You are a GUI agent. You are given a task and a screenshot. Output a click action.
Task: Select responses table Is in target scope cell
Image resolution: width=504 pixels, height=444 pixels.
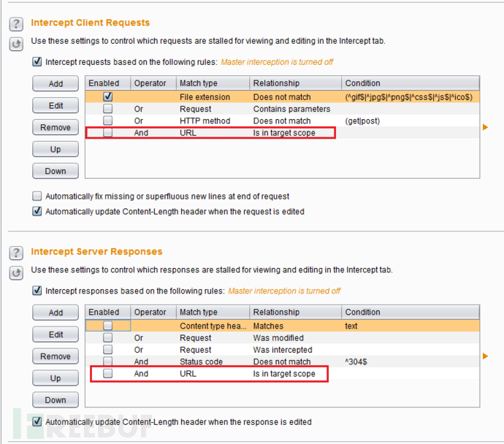[x=295, y=374]
